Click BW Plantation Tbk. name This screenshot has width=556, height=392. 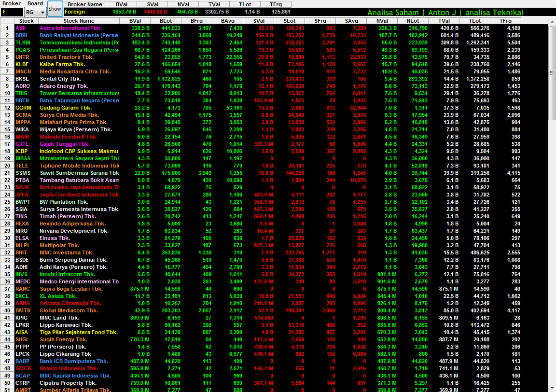[x=64, y=202]
